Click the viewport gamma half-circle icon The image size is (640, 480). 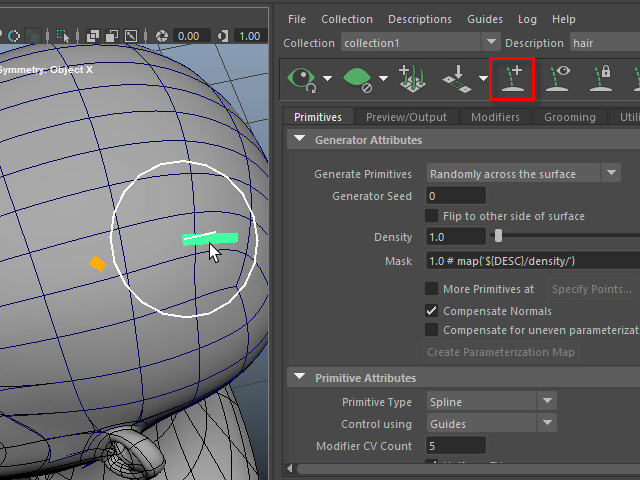(x=225, y=36)
